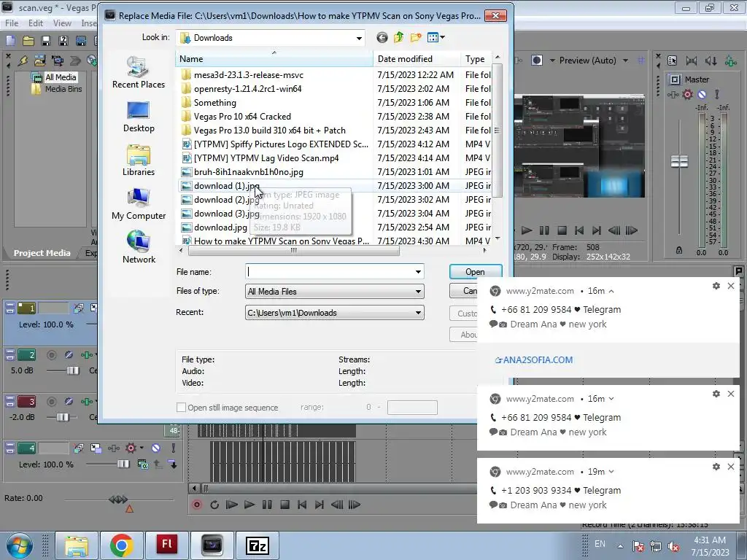Arm audio track 2 for record

point(52,355)
